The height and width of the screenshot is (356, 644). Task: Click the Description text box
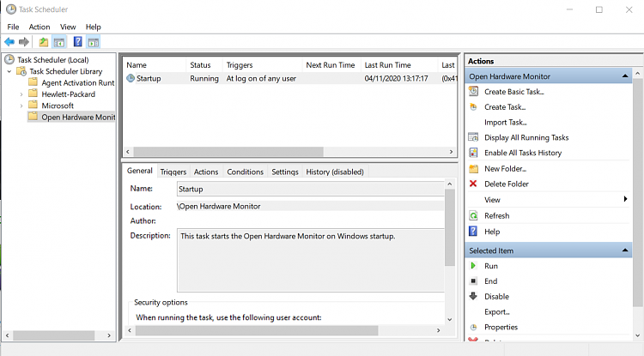click(311, 261)
